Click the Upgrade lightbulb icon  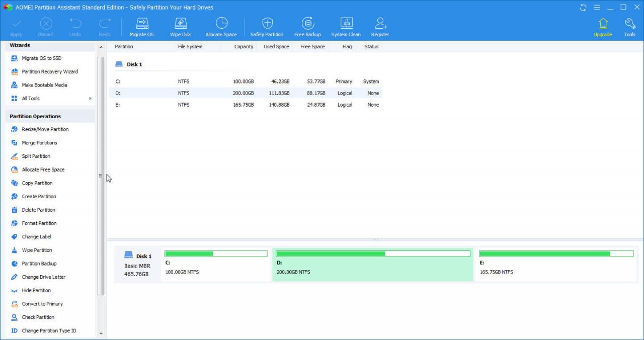[x=602, y=26]
